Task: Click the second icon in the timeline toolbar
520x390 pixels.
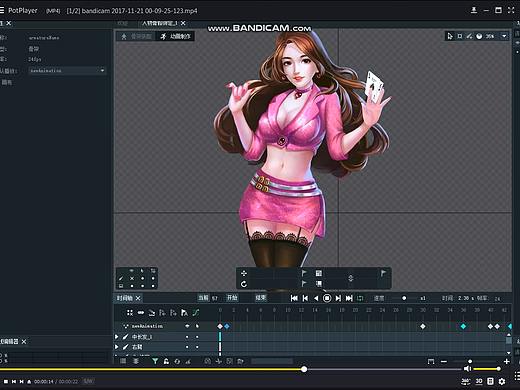Action: click(141, 313)
